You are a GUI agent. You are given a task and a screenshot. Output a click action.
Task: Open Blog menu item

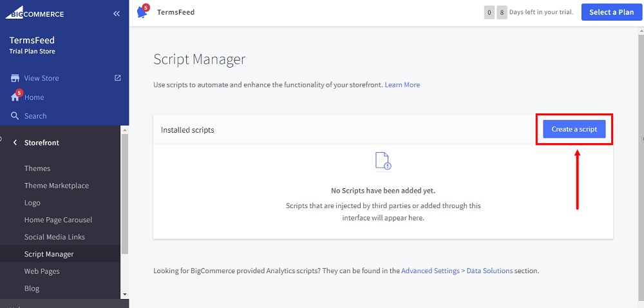tap(32, 289)
